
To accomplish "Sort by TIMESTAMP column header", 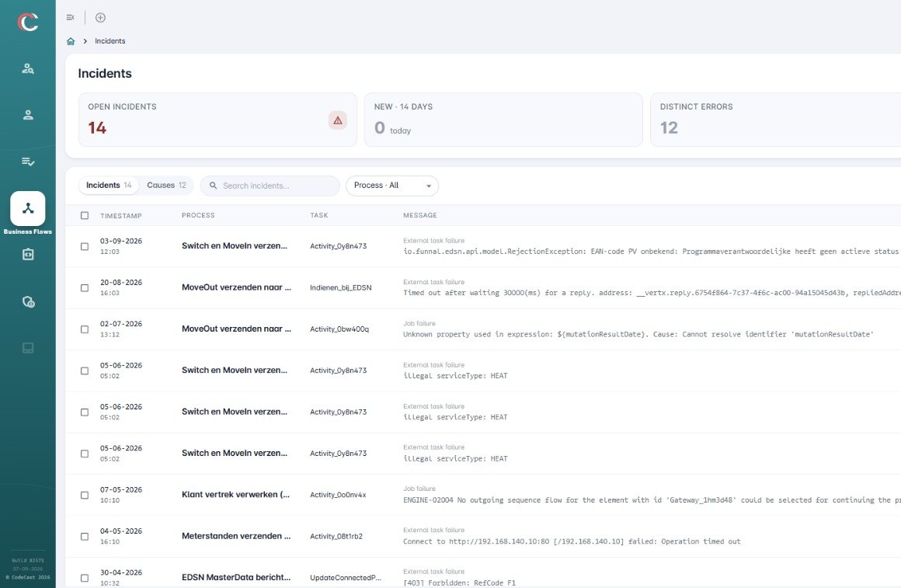I will click(x=120, y=215).
